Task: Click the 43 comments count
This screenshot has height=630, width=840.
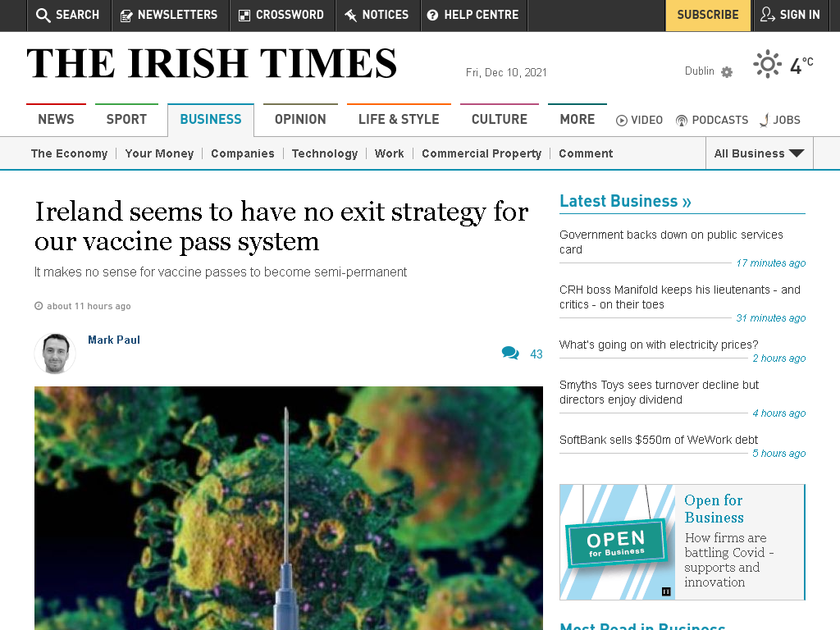Action: (536, 354)
